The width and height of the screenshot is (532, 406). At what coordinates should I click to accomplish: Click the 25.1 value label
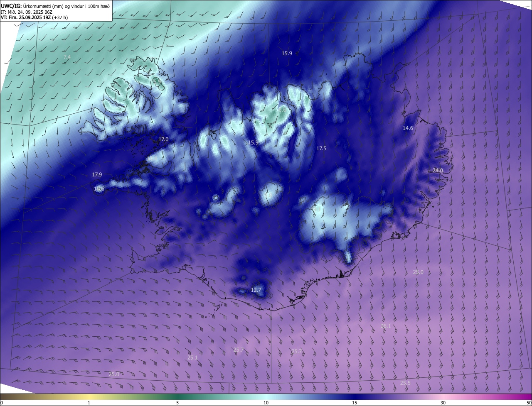pos(192,357)
